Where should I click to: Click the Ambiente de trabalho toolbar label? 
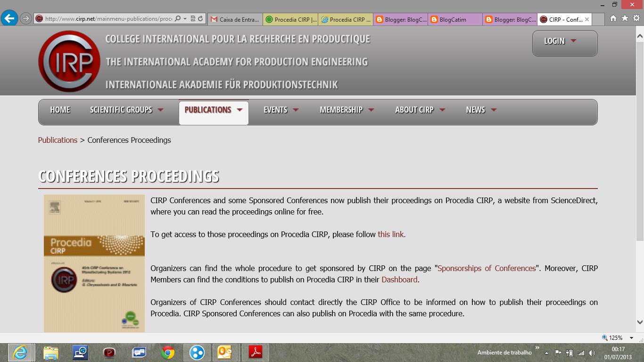click(x=504, y=353)
